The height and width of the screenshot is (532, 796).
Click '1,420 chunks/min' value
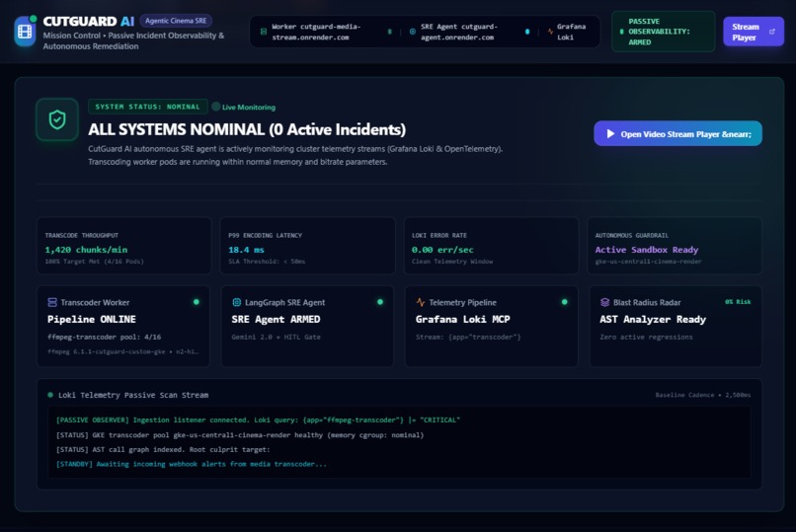pos(86,250)
